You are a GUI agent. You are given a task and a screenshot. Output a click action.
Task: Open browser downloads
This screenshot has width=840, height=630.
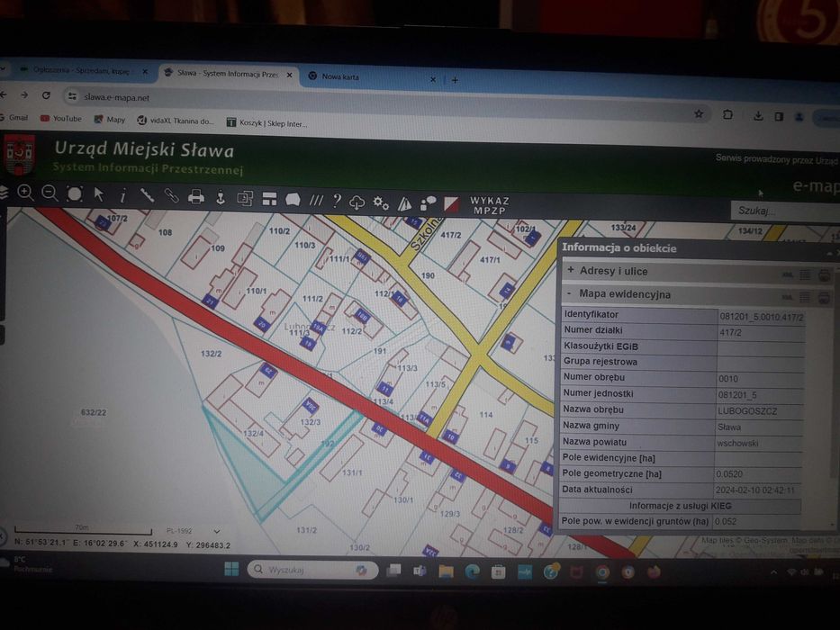(758, 116)
